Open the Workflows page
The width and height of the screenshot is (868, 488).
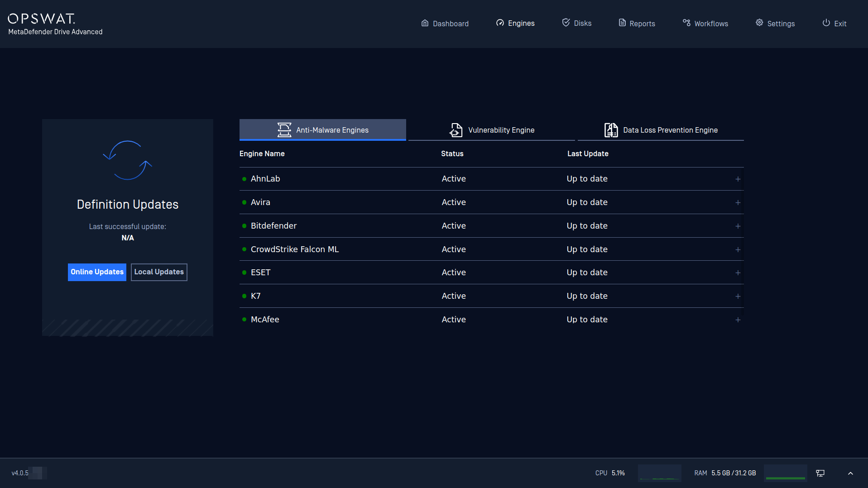click(705, 23)
